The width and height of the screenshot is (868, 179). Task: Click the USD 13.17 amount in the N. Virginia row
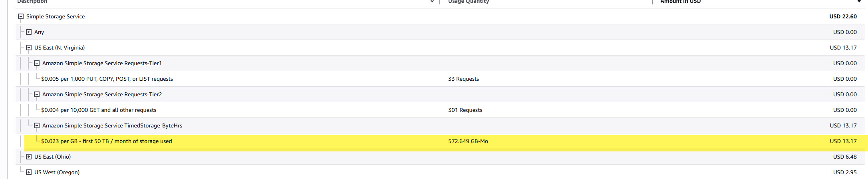pyautogui.click(x=843, y=48)
